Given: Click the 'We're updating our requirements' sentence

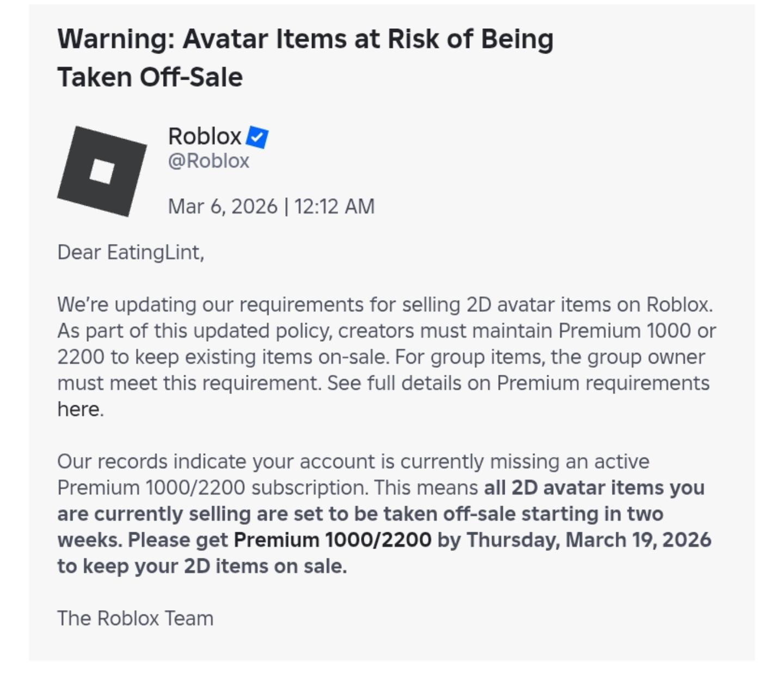Looking at the screenshot, I should 384,305.
